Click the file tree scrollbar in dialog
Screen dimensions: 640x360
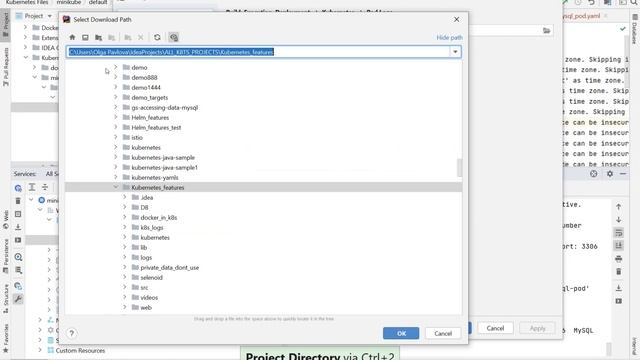460,168
